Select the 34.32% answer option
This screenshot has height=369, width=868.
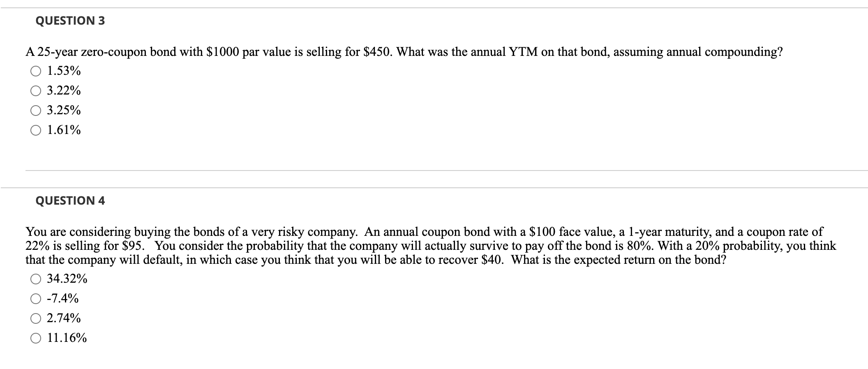(35, 279)
